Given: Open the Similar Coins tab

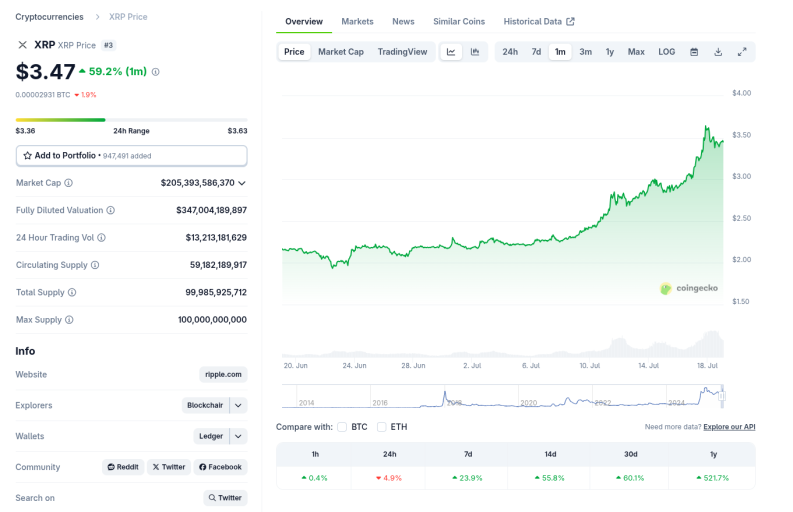Looking at the screenshot, I should pos(459,21).
